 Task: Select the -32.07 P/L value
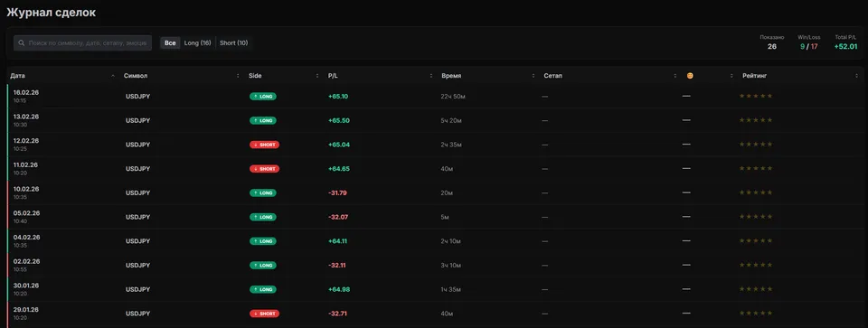338,217
